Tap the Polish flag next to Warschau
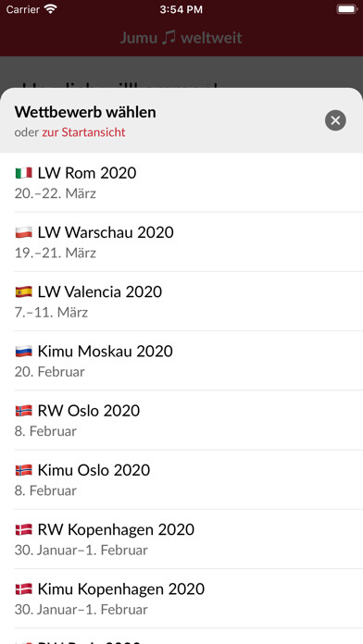This screenshot has width=363, height=644. pos(24,232)
